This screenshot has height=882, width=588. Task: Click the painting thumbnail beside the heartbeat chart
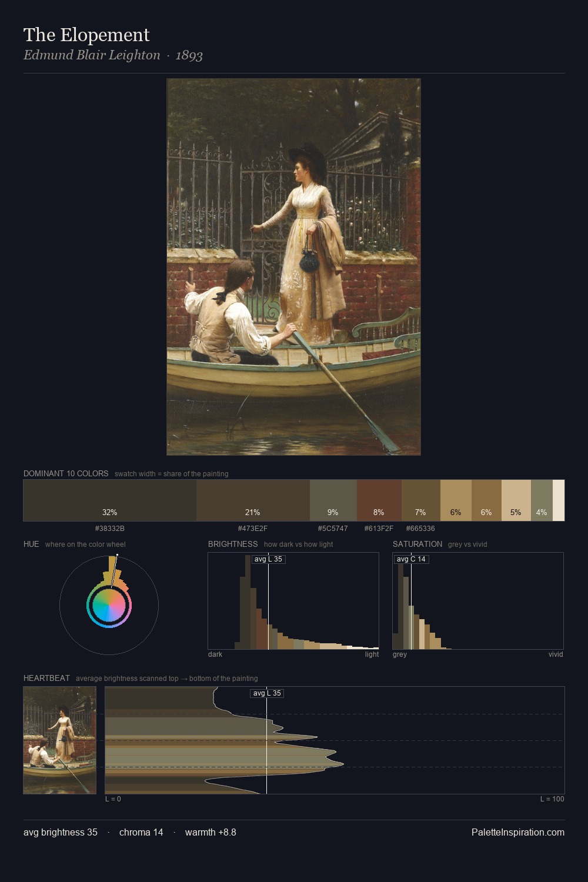click(59, 740)
